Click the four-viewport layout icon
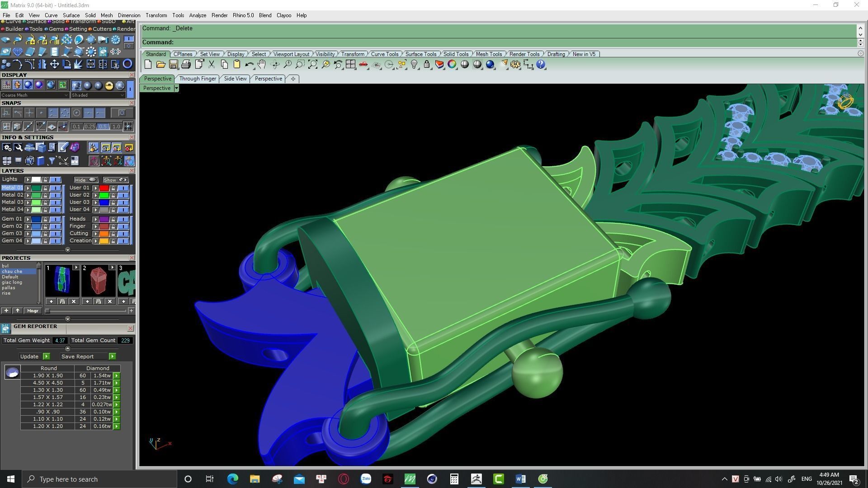 [x=350, y=65]
